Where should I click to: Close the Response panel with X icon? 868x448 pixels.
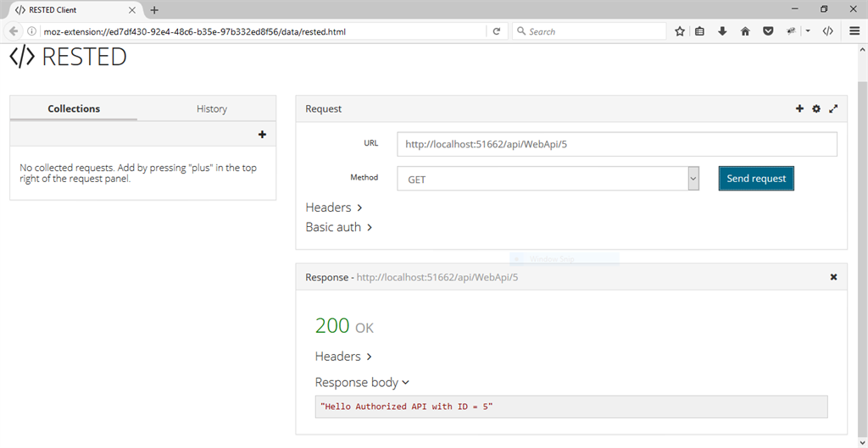coord(833,277)
